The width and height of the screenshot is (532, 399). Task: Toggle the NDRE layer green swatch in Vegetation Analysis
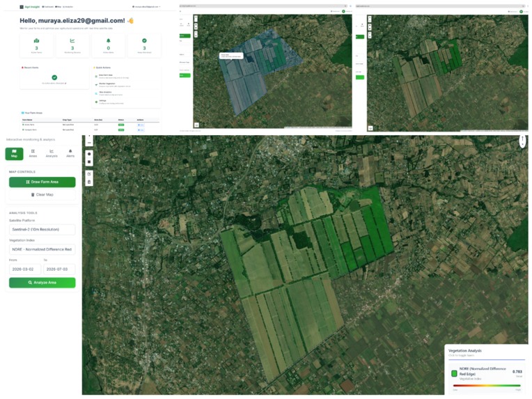454,373
